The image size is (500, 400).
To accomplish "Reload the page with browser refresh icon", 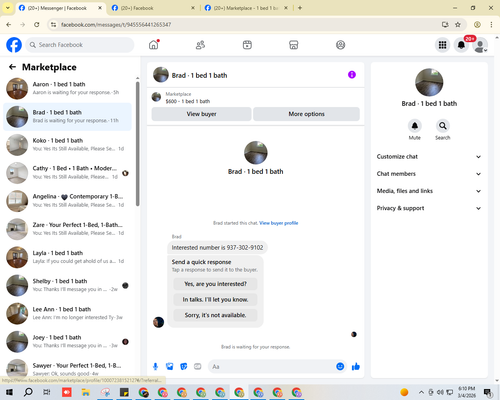I will tap(37, 24).
